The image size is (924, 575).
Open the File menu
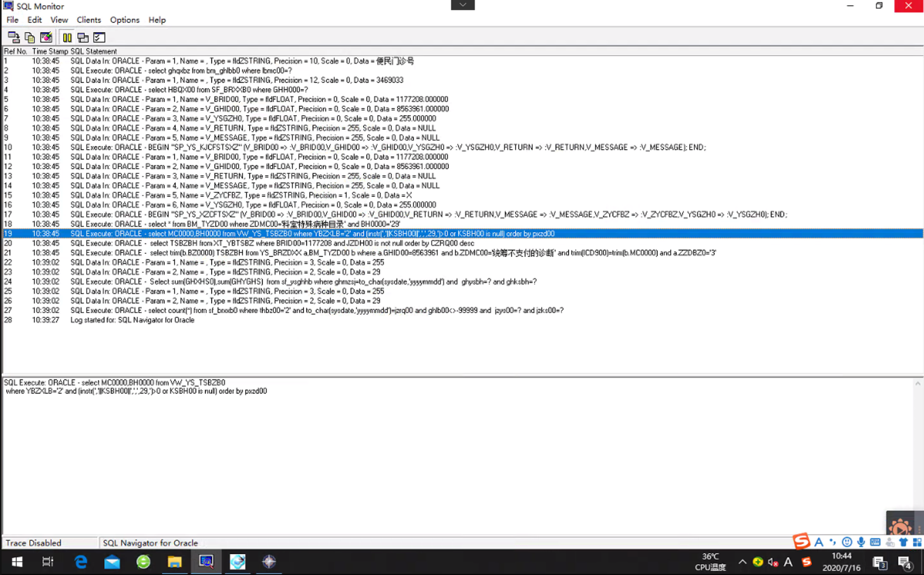click(13, 20)
